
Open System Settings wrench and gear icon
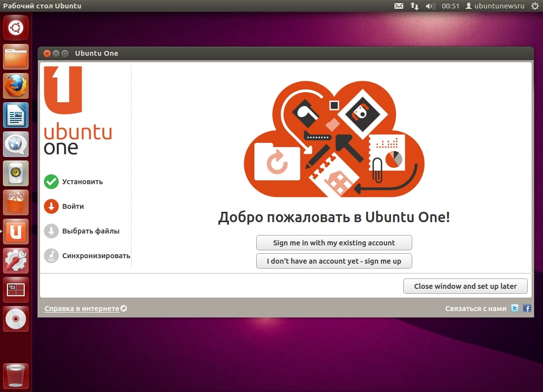pos(16,260)
